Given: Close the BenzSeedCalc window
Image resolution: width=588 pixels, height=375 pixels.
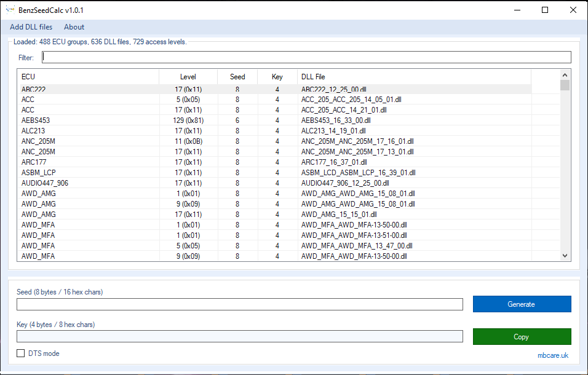Looking at the screenshot, I should (x=573, y=10).
